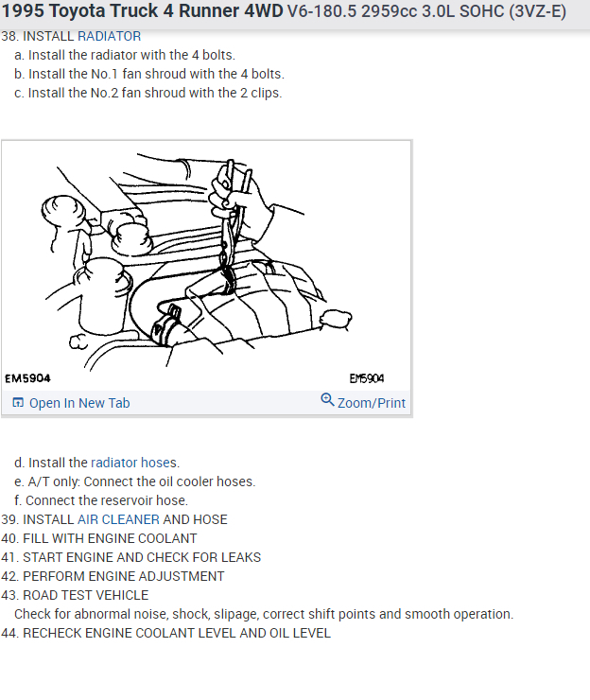
Task: Follow the radiator hoses link
Action: 134,463
